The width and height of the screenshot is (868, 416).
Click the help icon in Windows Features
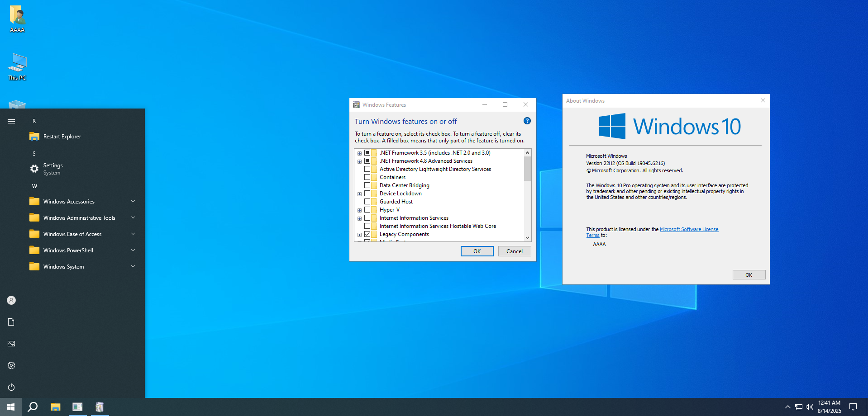[527, 121]
